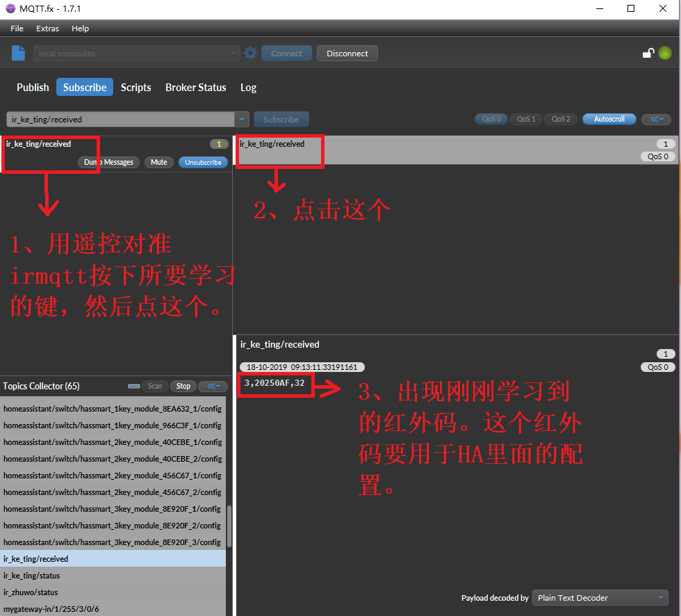The width and height of the screenshot is (681, 616).
Task: Select topic hassmart_2key_module_456C67_1/config
Action: 113,476
